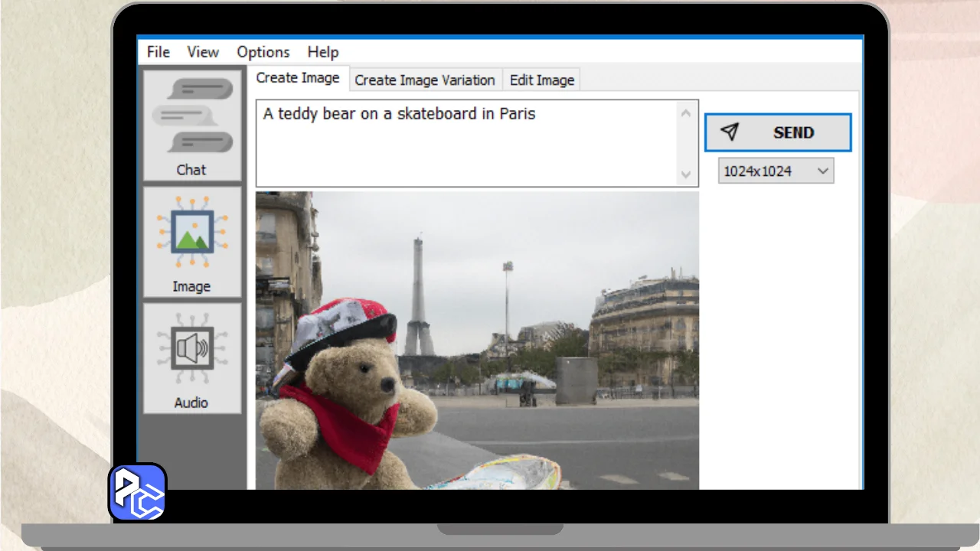Go to the Edit Image tab
The height and width of the screenshot is (551, 980).
click(x=541, y=80)
